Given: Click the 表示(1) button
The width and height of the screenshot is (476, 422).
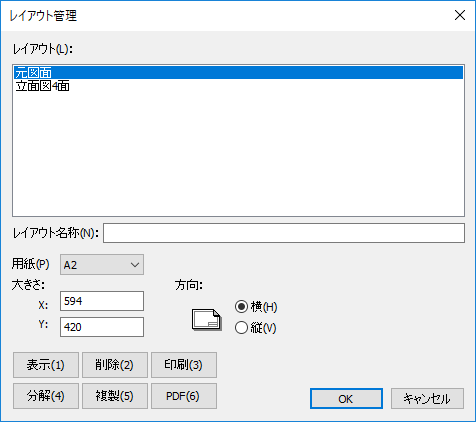Looking at the screenshot, I should [46, 365].
